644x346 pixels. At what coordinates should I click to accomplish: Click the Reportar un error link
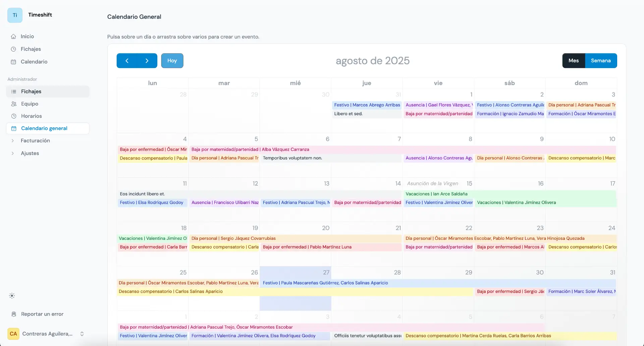coord(42,314)
